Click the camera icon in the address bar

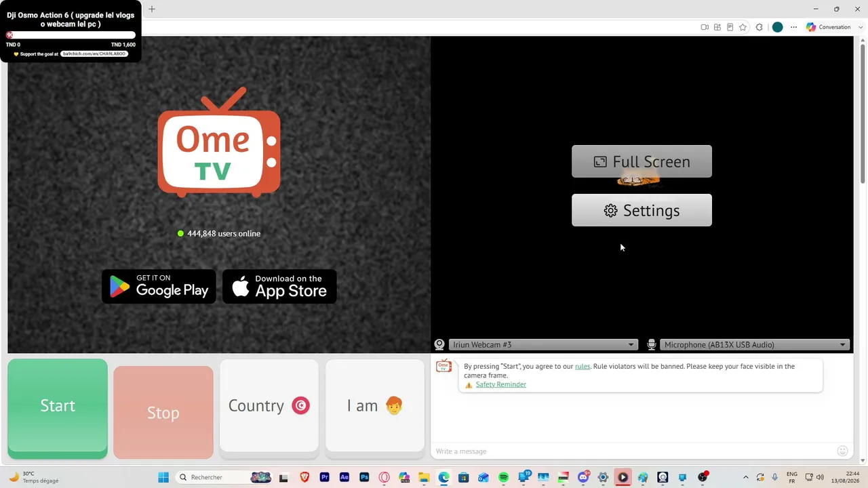705,27
